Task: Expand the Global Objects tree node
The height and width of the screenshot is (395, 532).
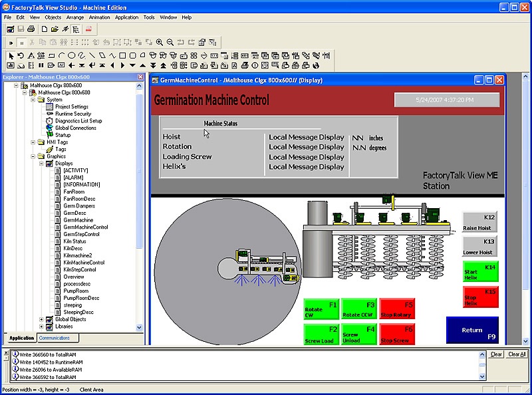Action: point(41,319)
